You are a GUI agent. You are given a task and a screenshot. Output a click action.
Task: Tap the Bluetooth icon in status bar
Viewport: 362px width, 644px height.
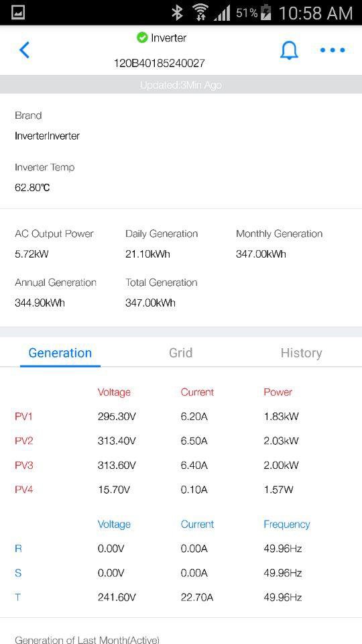pos(177,13)
